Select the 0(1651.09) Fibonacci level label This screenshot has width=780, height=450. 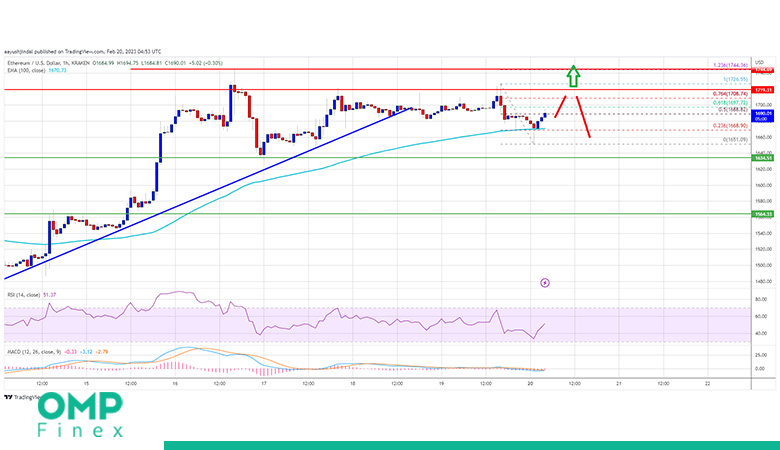tap(735, 140)
